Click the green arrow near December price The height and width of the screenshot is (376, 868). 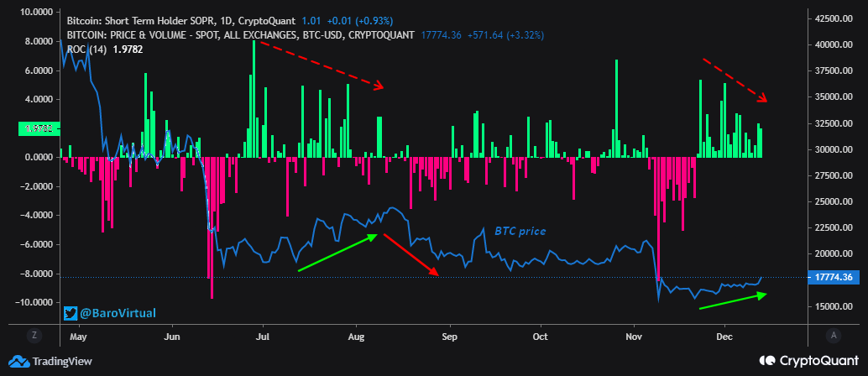coord(733,300)
